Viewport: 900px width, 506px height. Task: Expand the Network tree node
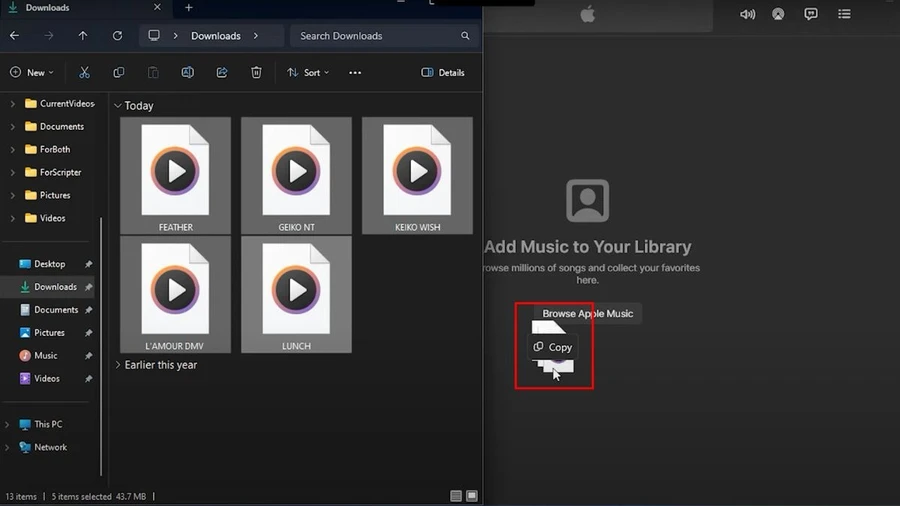7,447
